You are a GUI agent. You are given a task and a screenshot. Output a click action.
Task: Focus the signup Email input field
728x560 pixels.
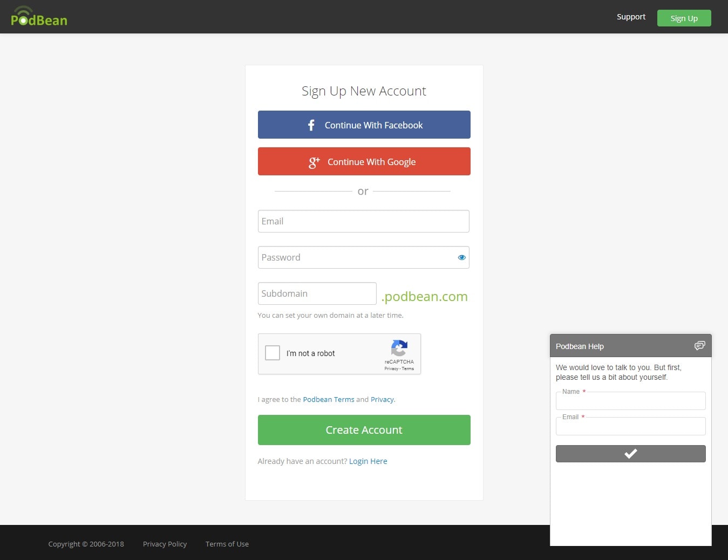(x=363, y=221)
